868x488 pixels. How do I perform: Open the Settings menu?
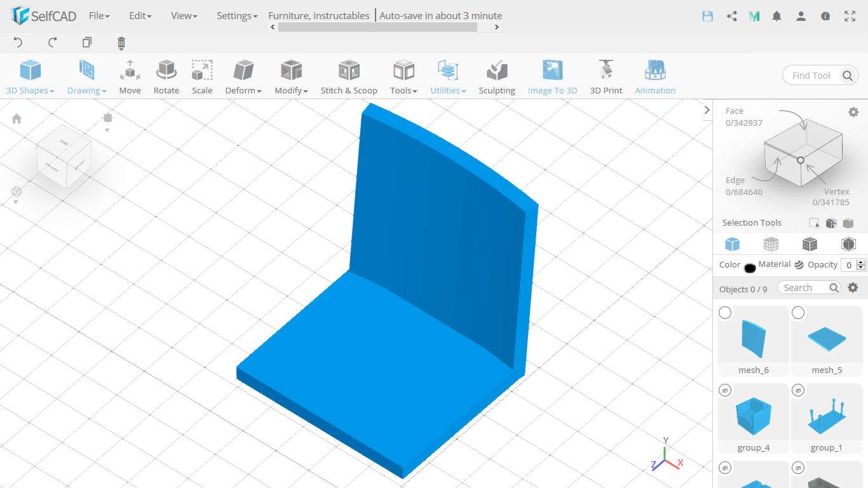tap(237, 16)
